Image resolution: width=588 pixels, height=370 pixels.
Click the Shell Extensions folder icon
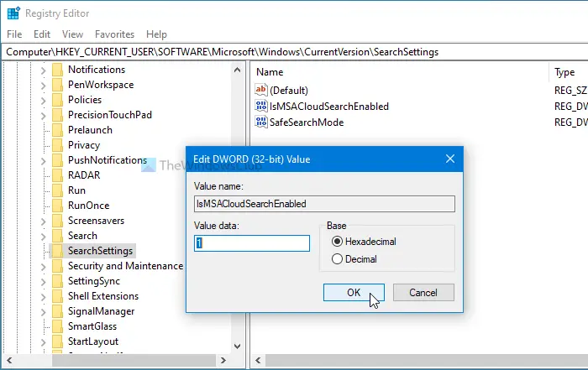coord(57,296)
